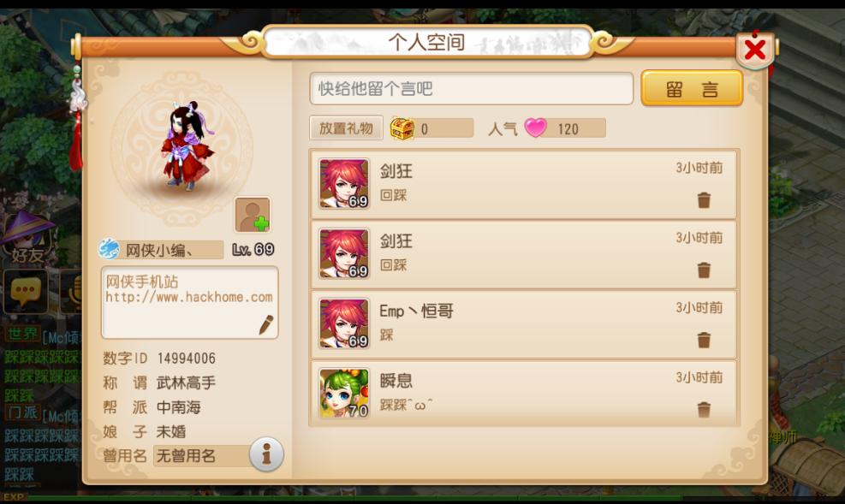The height and width of the screenshot is (504, 845).
Task: Click the 放置礼物 button
Action: click(x=346, y=128)
